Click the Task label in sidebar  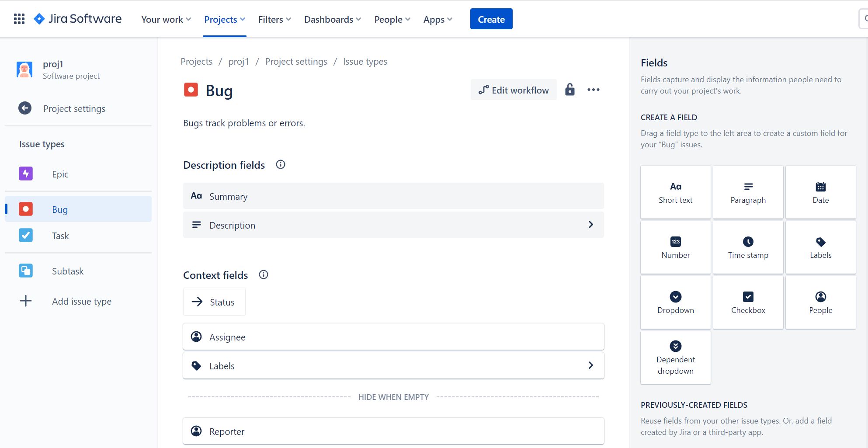[60, 236]
